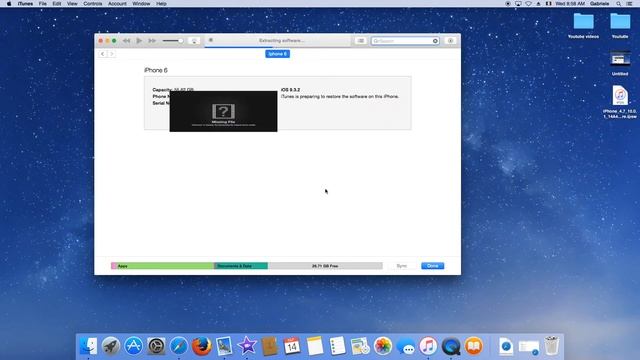Viewport: 640px width, 360px height.
Task: Open Spotlight search in menu bar
Action: tap(619, 4)
